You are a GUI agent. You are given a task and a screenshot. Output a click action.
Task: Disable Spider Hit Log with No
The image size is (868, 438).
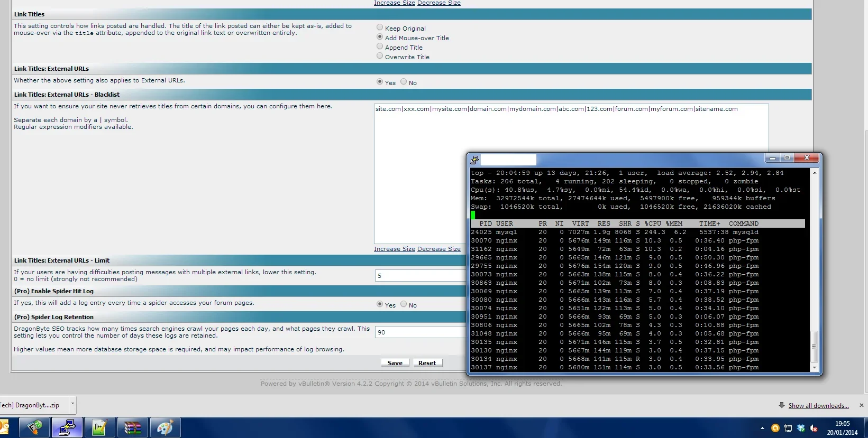tap(404, 304)
